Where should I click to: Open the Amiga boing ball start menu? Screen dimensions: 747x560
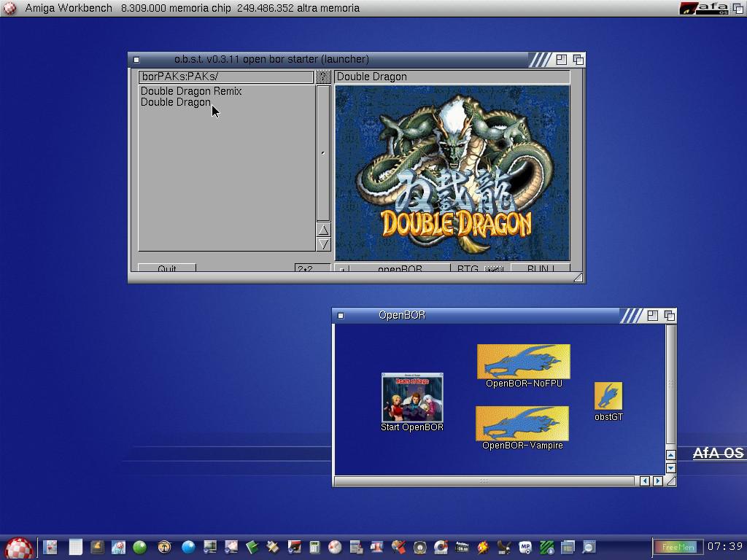coord(18,548)
